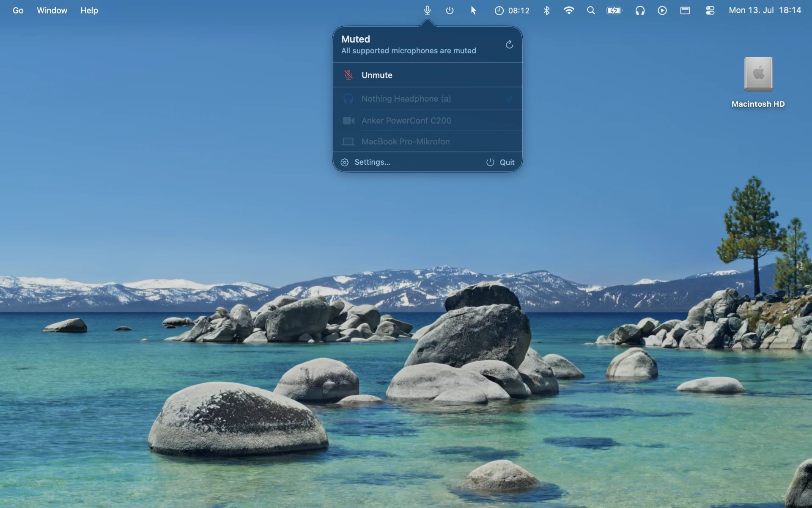Viewport: 812px width, 508px height.
Task: Click the Macintosh HD label text
Action: tap(758, 104)
